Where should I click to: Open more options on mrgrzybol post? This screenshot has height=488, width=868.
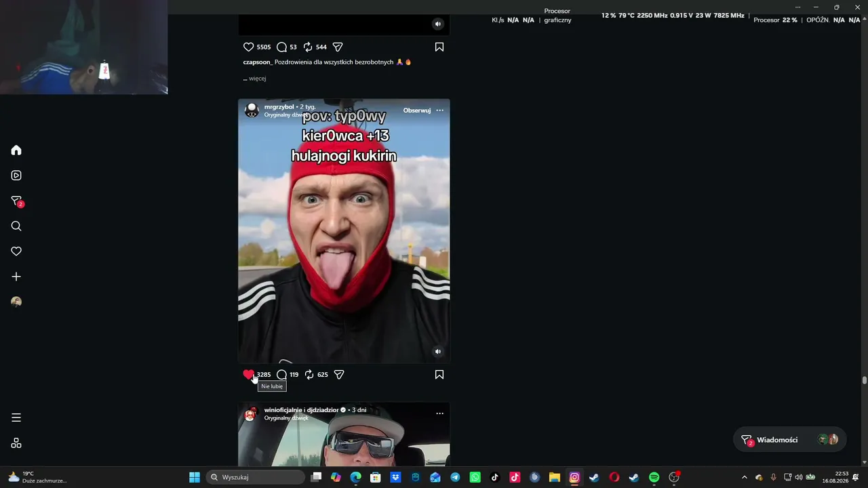[x=439, y=110]
